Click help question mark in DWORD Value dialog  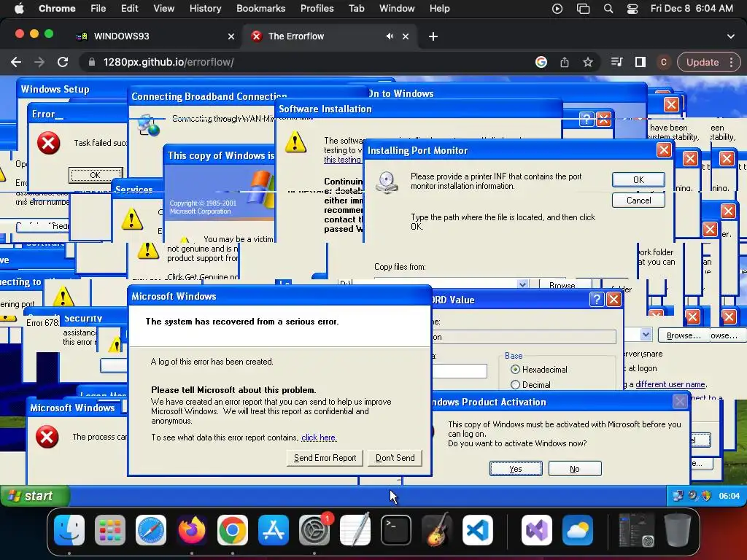(597, 300)
